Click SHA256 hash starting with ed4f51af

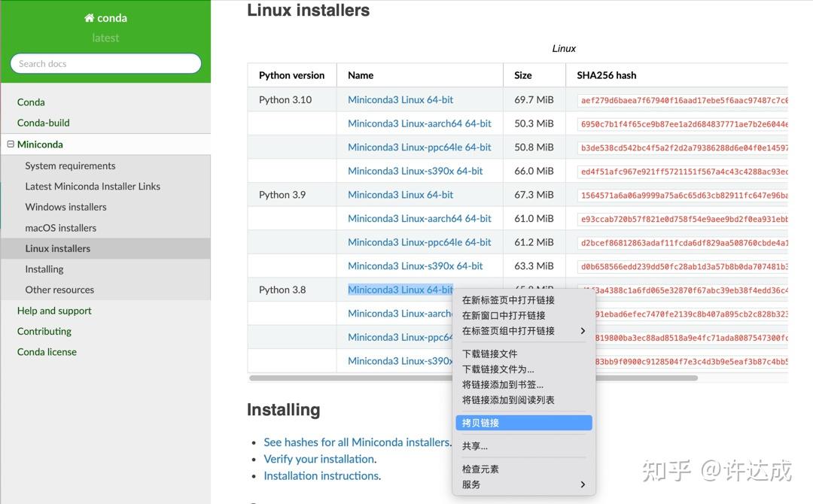coord(683,172)
